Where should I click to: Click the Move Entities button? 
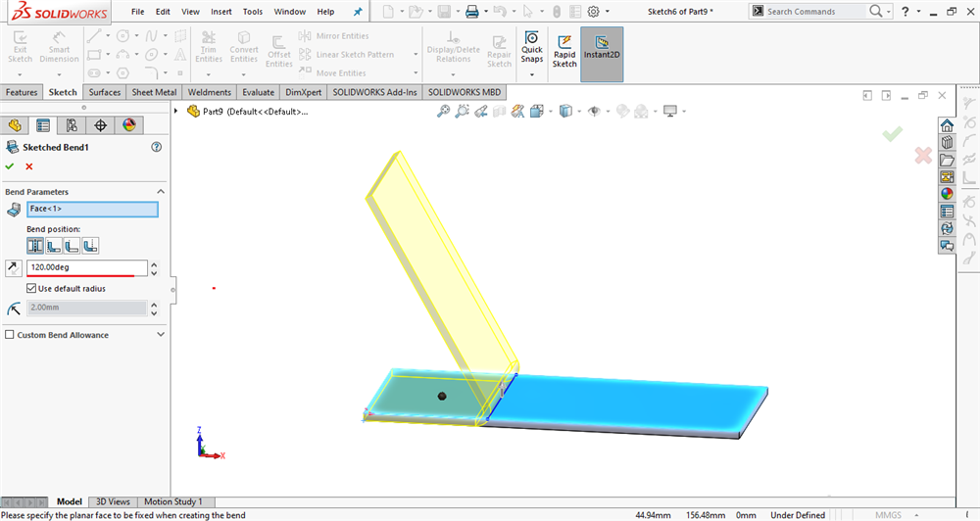tap(332, 73)
